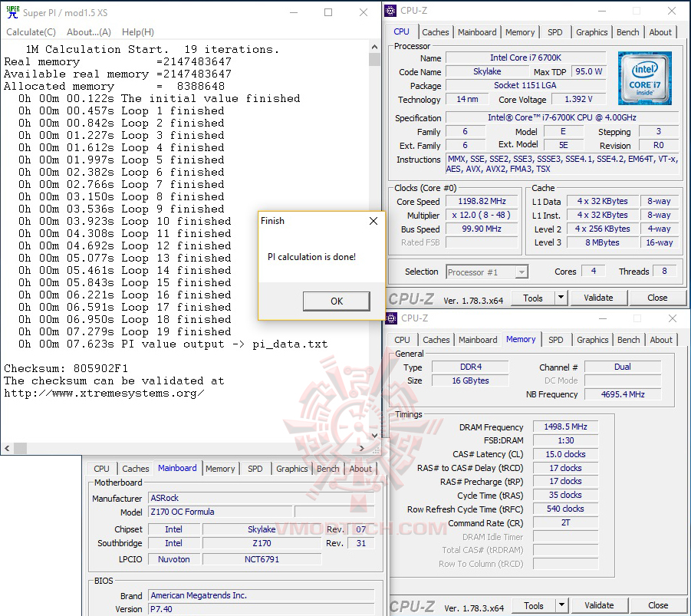The height and width of the screenshot is (616, 691).
Task: Switch to Mainboard tab in Memory CPU-Z window
Action: [478, 340]
